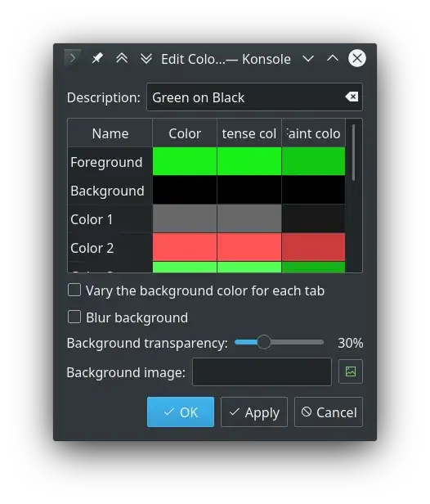Click the Name column header
Viewport: 430px width, 504px height.
[x=110, y=133]
